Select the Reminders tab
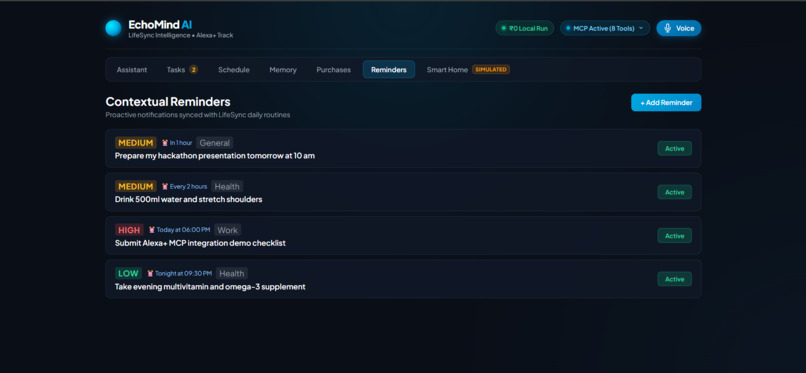 [389, 69]
